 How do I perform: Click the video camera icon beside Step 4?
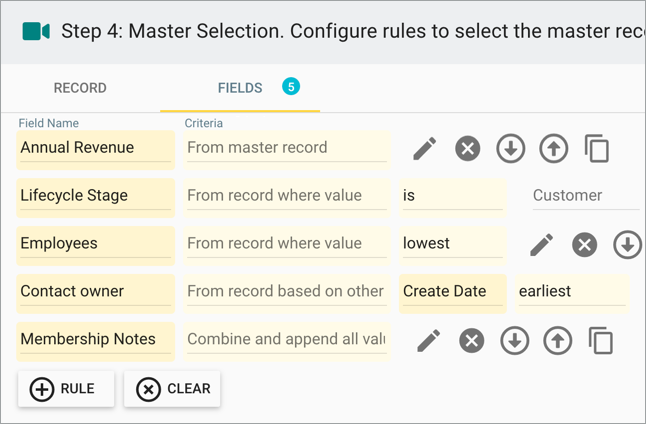coord(36,32)
